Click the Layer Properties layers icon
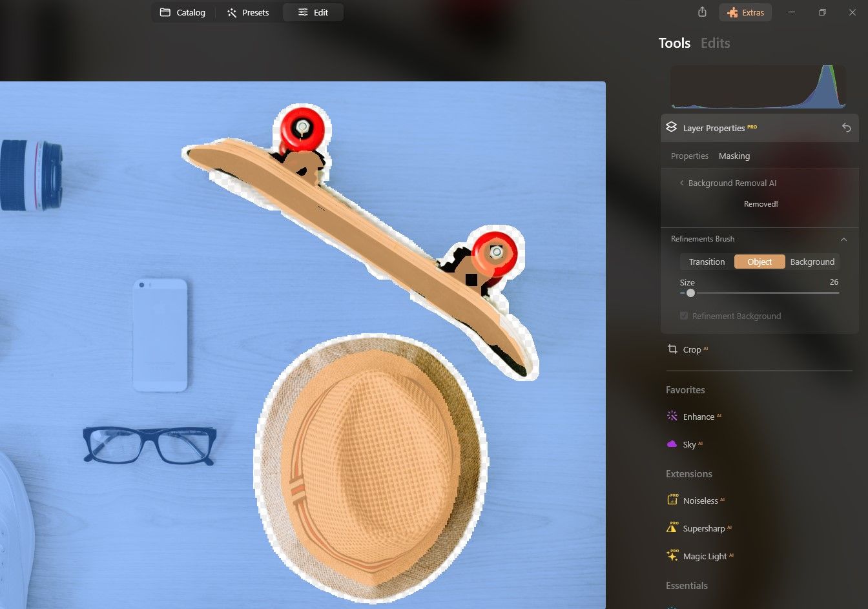The image size is (868, 609). click(x=672, y=127)
